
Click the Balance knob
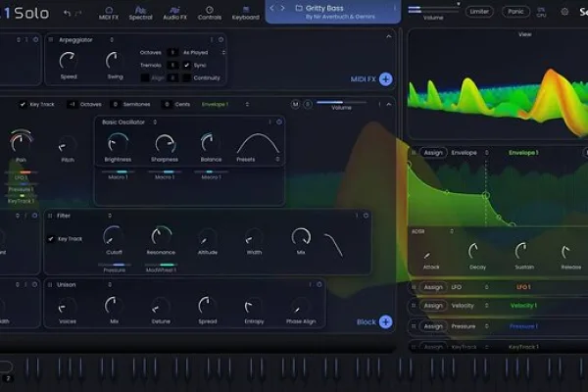coord(211,144)
